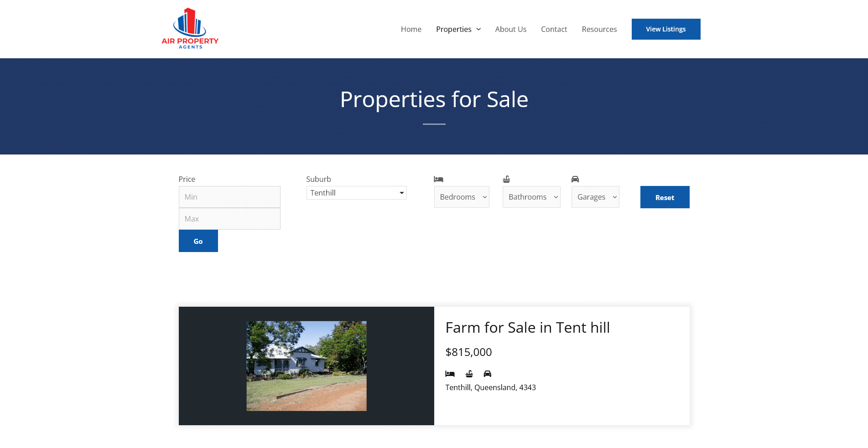Open the About Us page
The width and height of the screenshot is (868, 448).
click(510, 29)
